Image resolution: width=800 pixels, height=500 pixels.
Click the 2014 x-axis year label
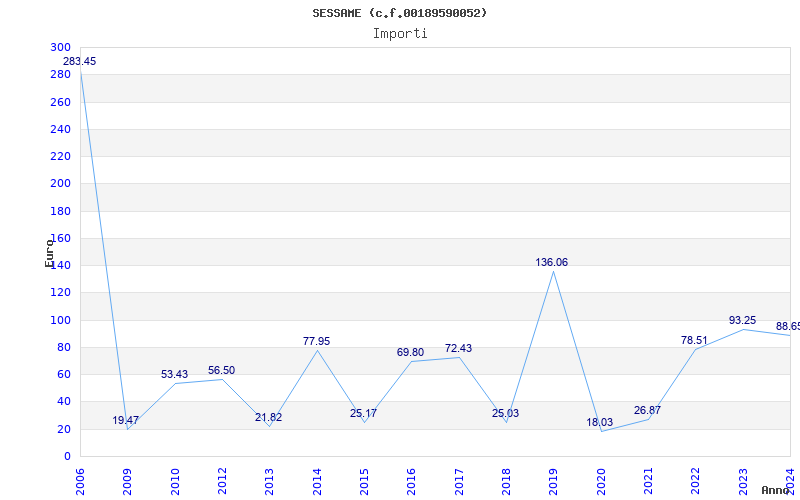tap(317, 481)
